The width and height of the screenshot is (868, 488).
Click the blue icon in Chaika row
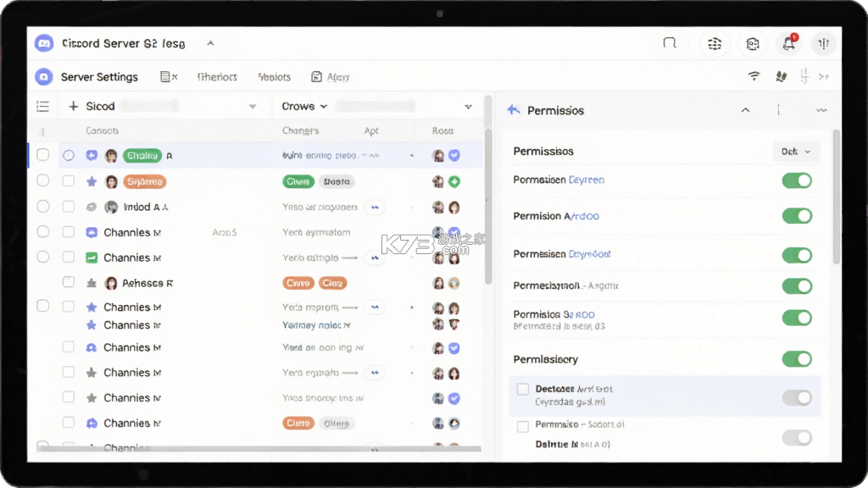click(x=92, y=156)
